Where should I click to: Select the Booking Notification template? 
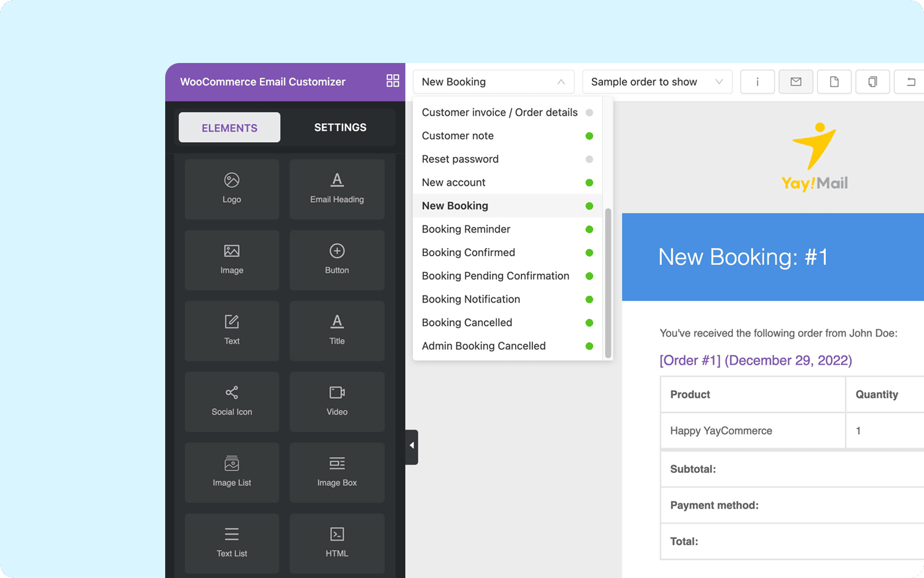click(508, 299)
